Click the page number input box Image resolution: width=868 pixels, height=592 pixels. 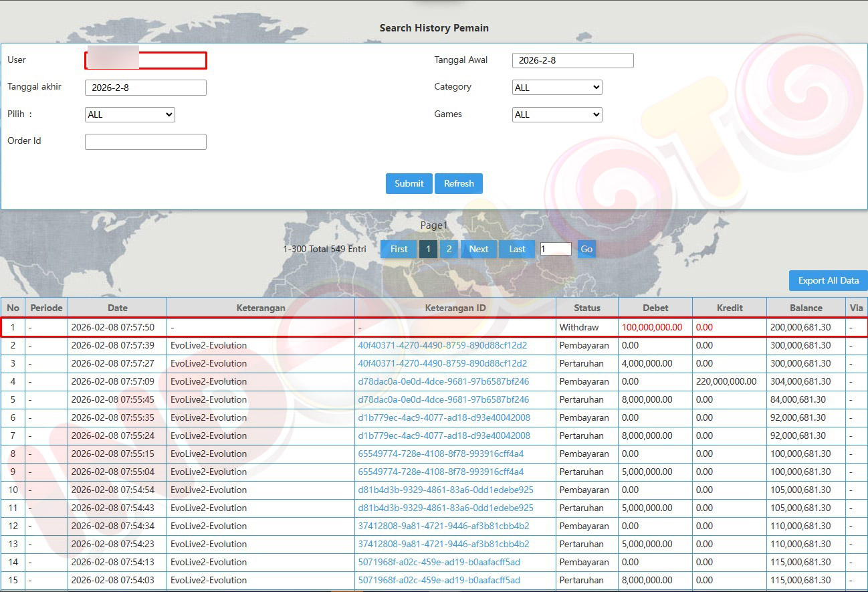click(x=556, y=249)
